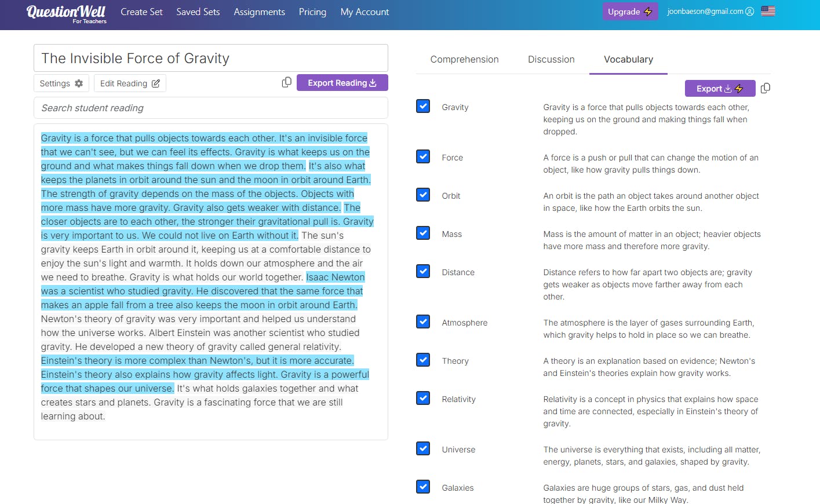Click Edit Reading button
Viewport: 820px width, 504px height.
click(x=130, y=83)
